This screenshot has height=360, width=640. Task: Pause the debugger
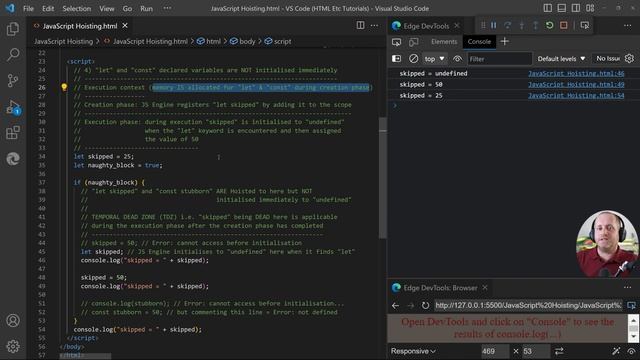click(493, 25)
